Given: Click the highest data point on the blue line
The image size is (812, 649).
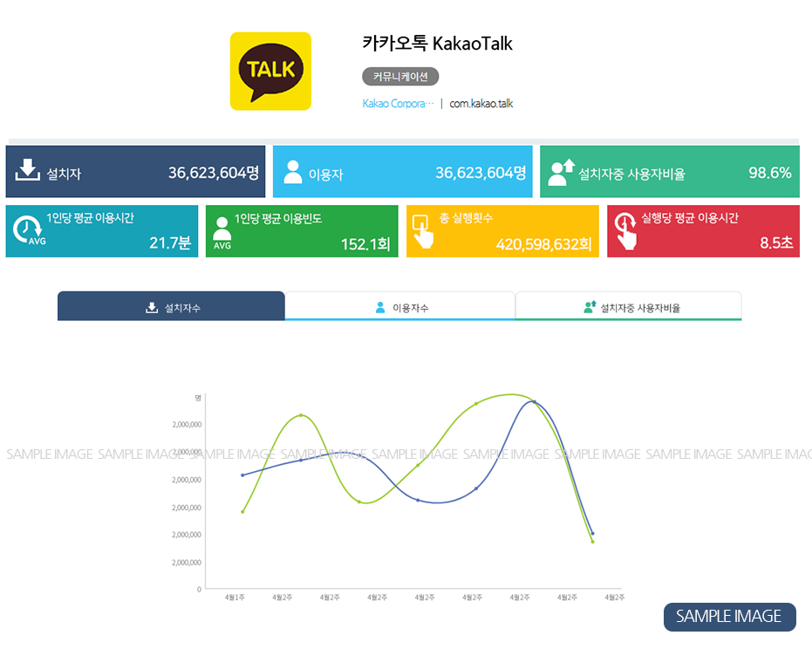Looking at the screenshot, I should point(535,402).
